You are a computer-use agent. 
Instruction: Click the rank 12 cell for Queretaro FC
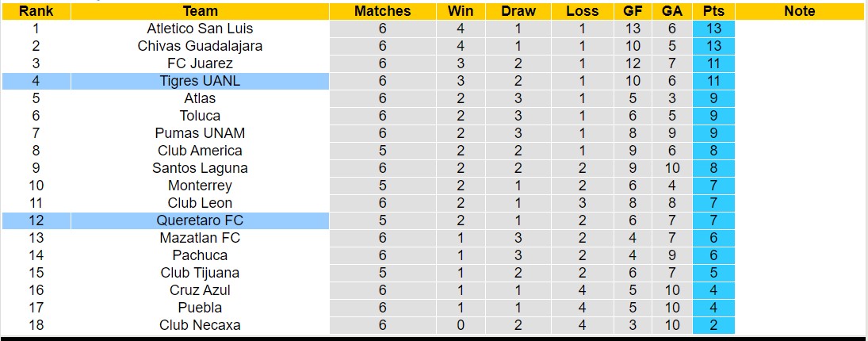coord(36,220)
